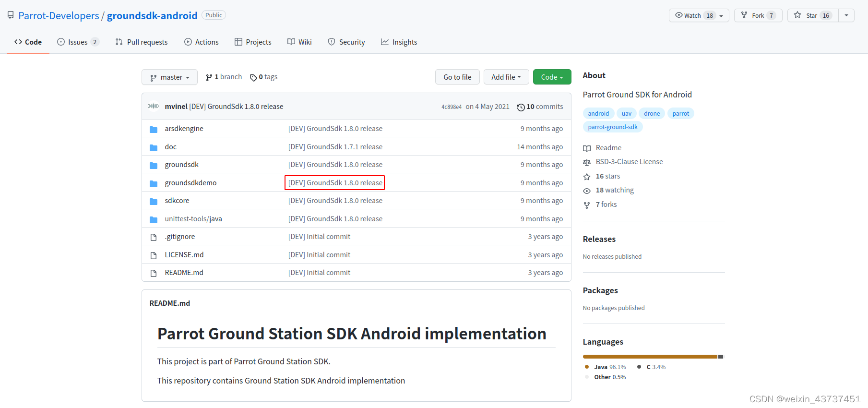
Task: Click the folder icon for unittest-tools/java
Action: tap(154, 219)
